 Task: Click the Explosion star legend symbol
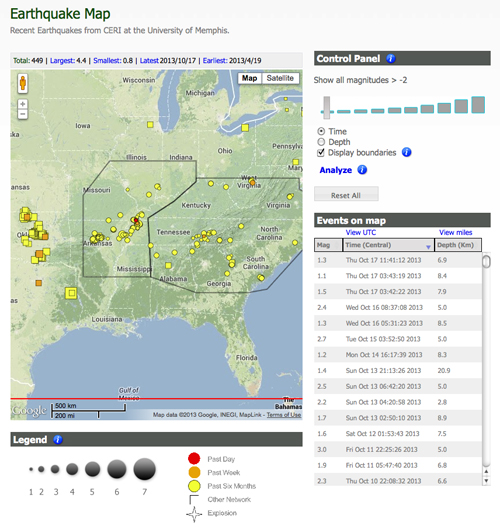194,514
